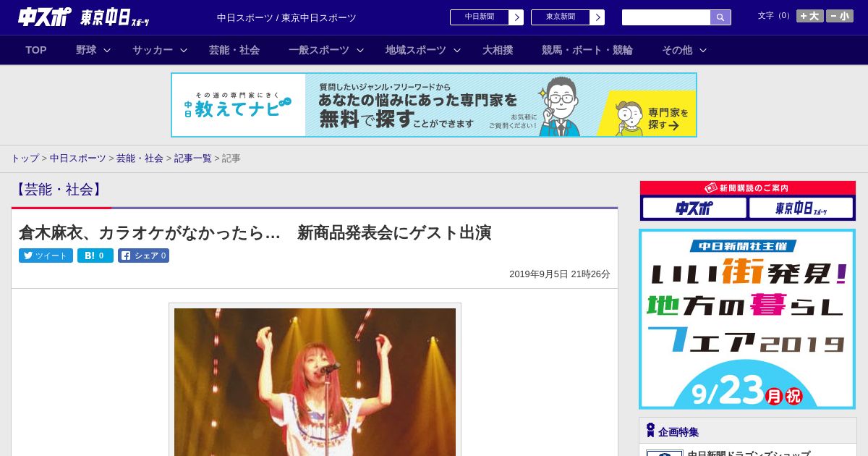This screenshot has width=868, height=456.
Task: Share article with Facebook シェア button
Action: pyautogui.click(x=143, y=256)
